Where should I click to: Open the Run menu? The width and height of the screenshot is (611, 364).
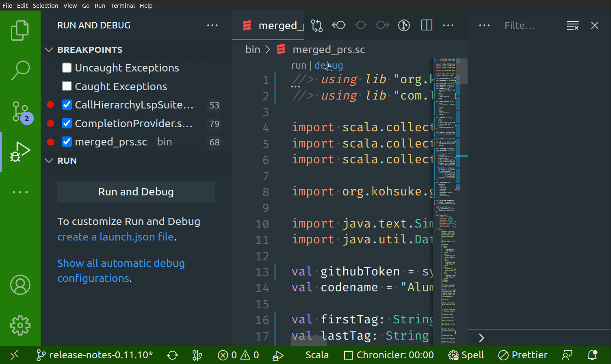100,5
